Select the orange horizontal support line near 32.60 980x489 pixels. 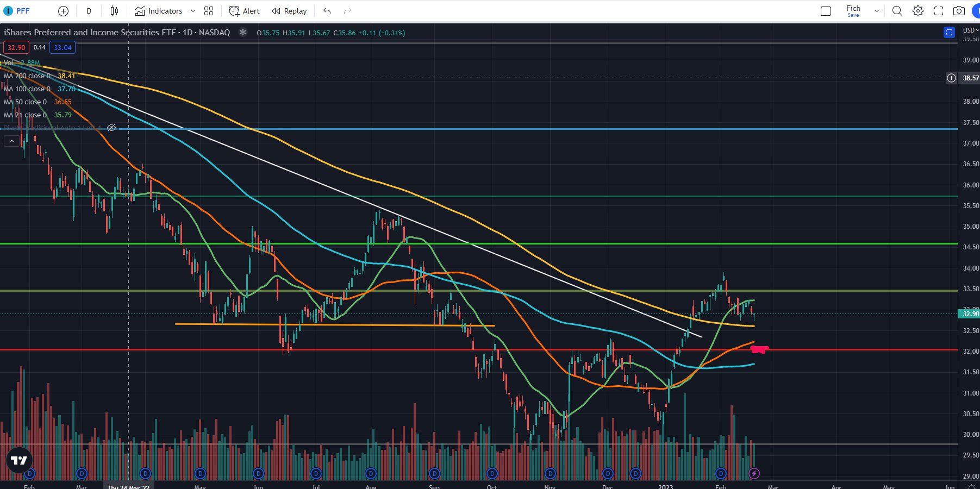tap(335, 325)
